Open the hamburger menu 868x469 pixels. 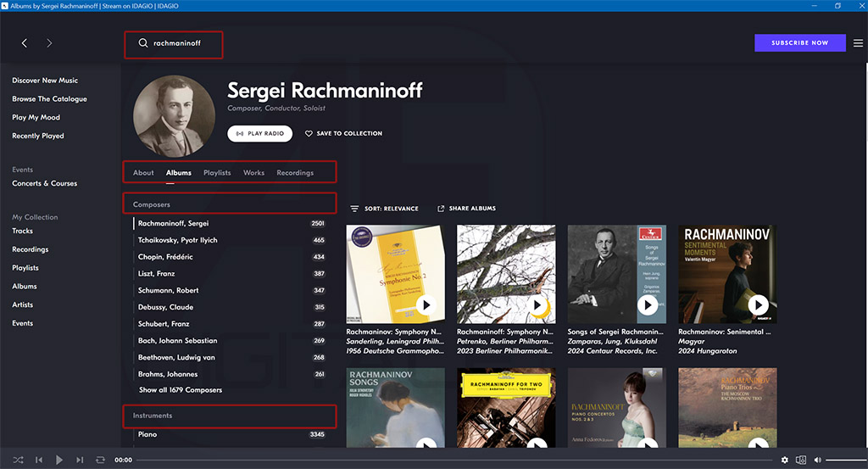coord(858,42)
